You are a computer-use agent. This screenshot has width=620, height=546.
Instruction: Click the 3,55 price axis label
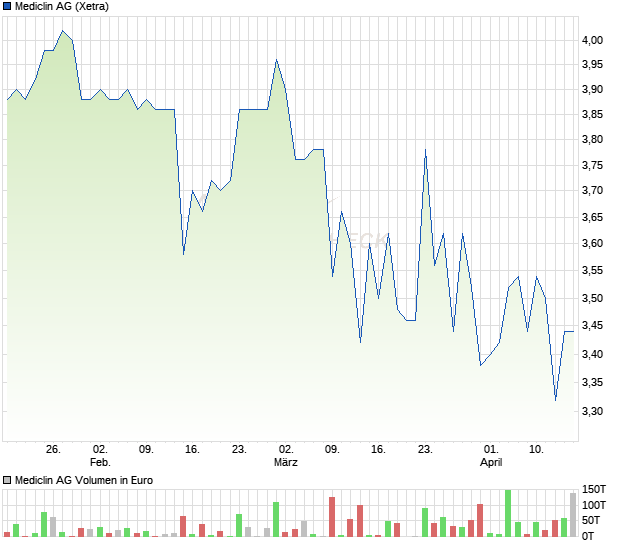[592, 270]
